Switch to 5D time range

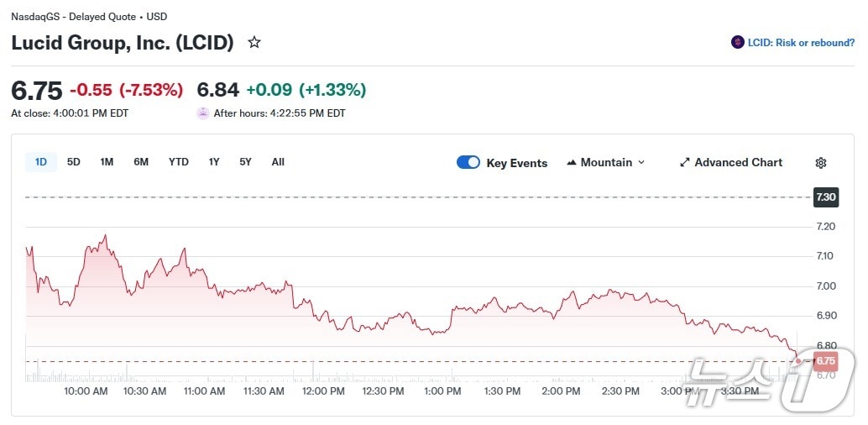pyautogui.click(x=74, y=162)
